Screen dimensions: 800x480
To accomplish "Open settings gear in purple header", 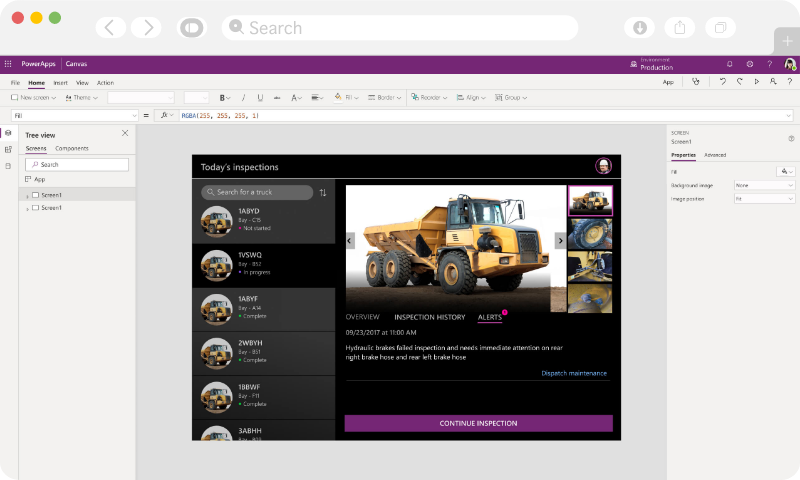I will pos(749,64).
